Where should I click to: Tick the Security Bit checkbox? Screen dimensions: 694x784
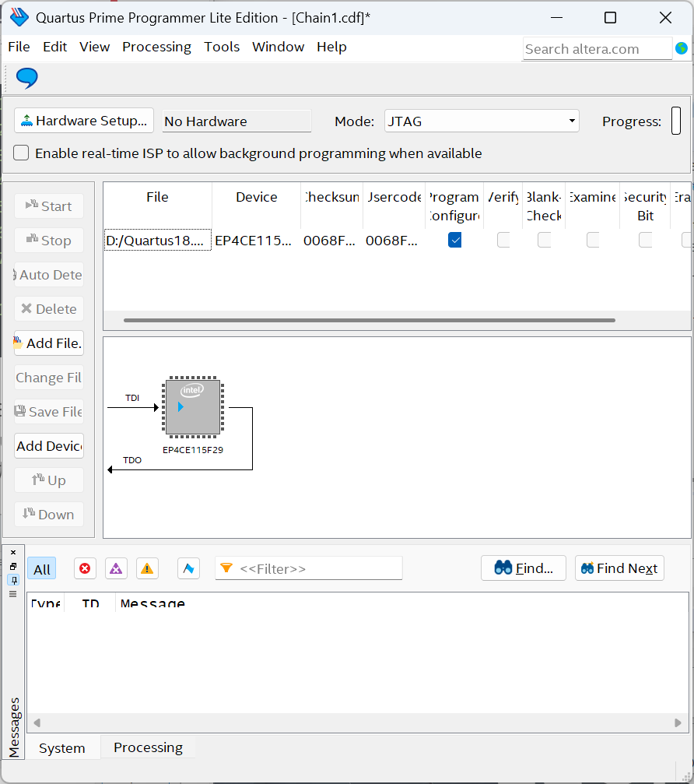point(645,240)
